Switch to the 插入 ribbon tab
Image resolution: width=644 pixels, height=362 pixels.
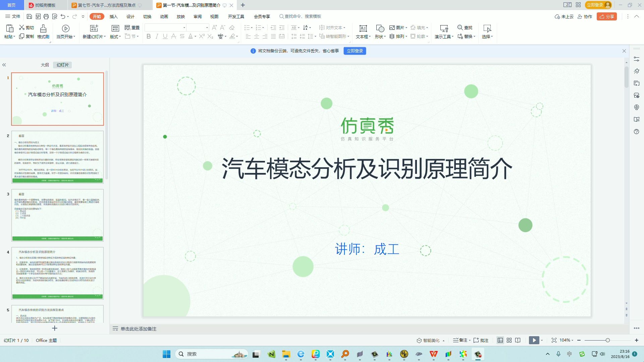pyautogui.click(x=113, y=16)
